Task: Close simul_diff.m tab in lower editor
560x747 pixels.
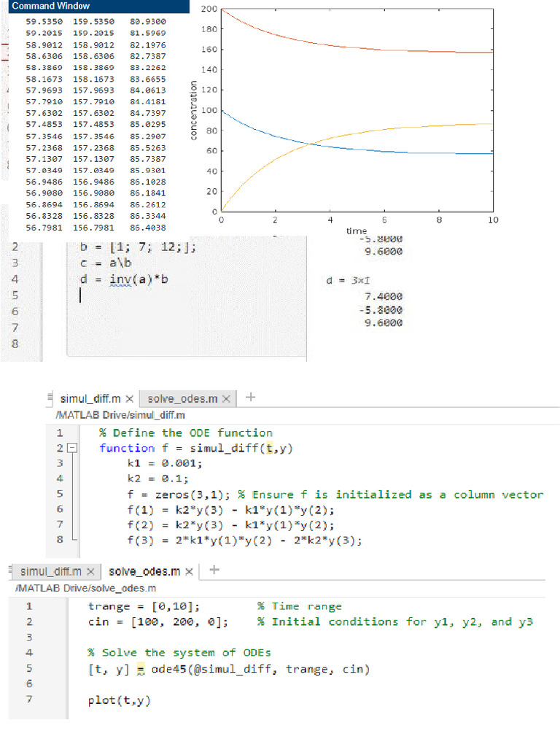Action: [91, 571]
